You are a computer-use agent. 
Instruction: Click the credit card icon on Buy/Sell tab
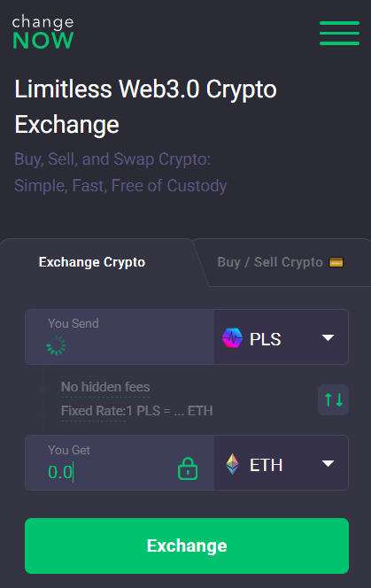click(x=336, y=262)
